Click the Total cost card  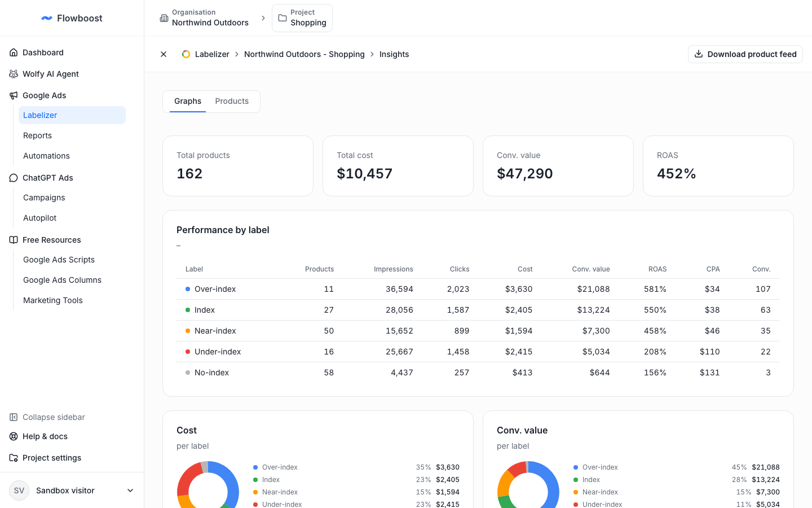click(x=398, y=166)
